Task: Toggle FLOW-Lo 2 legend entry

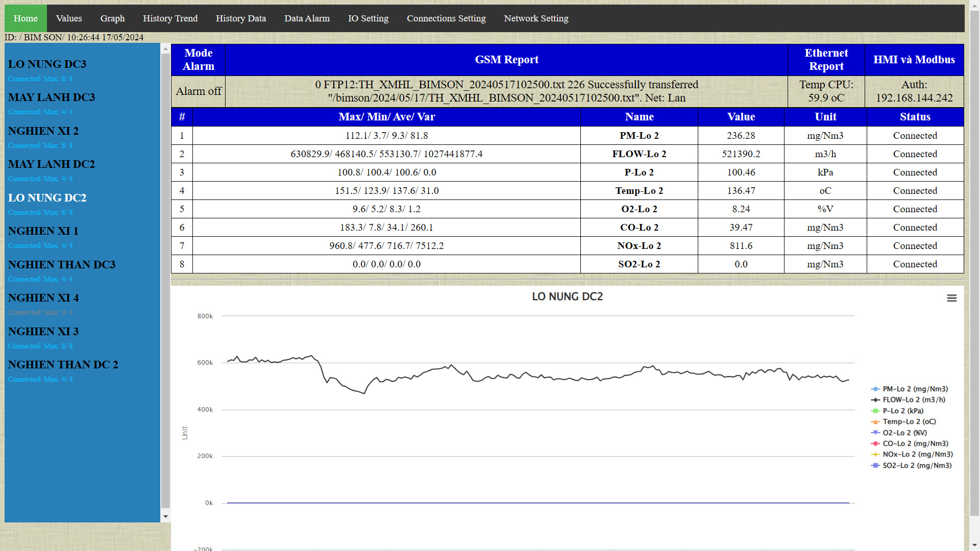Action: pos(913,400)
